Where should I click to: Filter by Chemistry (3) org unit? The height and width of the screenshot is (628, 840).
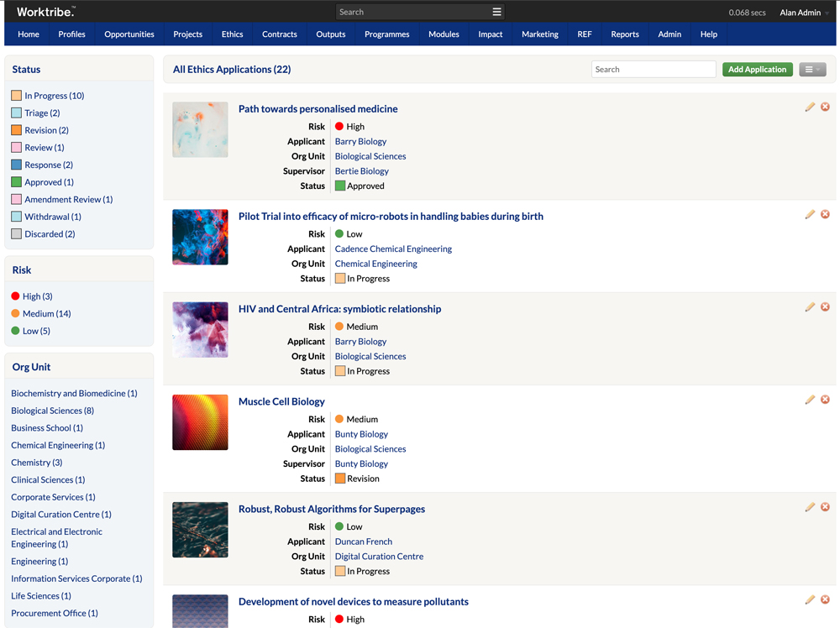point(37,463)
